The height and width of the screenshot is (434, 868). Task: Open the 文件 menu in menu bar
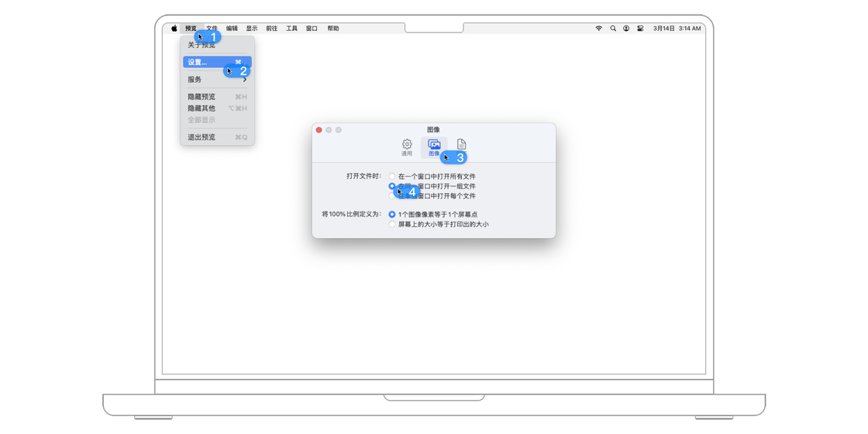click(212, 29)
